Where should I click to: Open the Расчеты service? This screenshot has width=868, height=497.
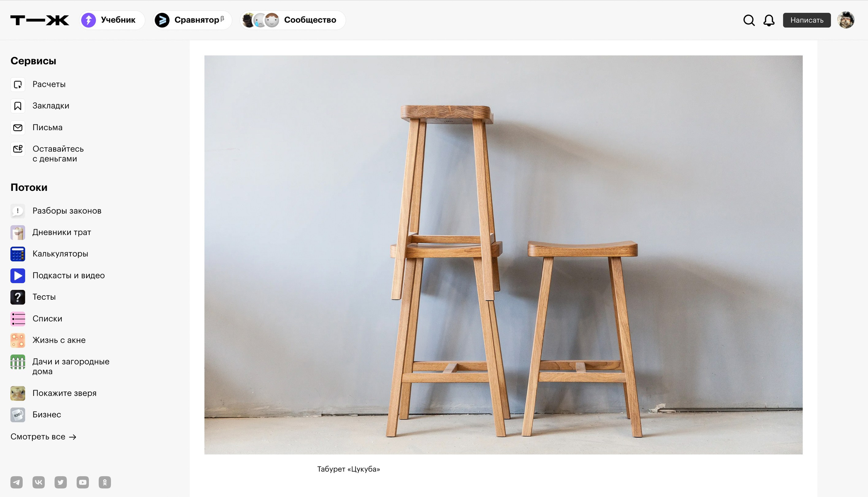[49, 84]
